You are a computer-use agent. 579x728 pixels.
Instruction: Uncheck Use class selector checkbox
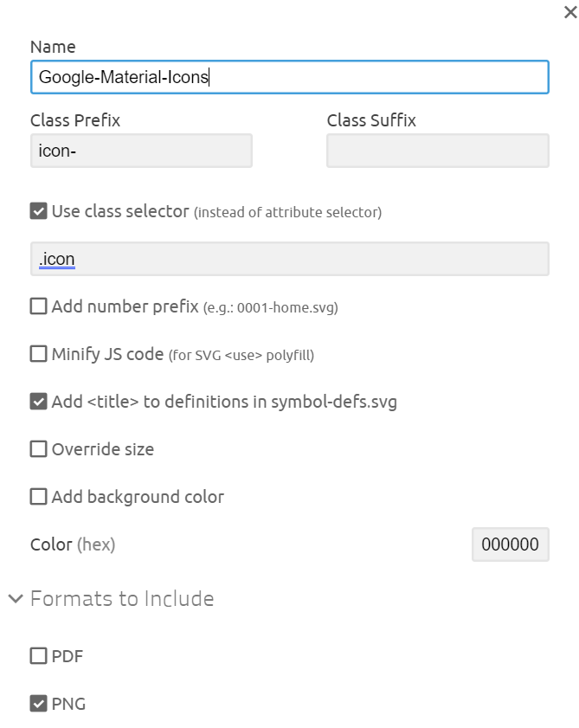click(39, 211)
